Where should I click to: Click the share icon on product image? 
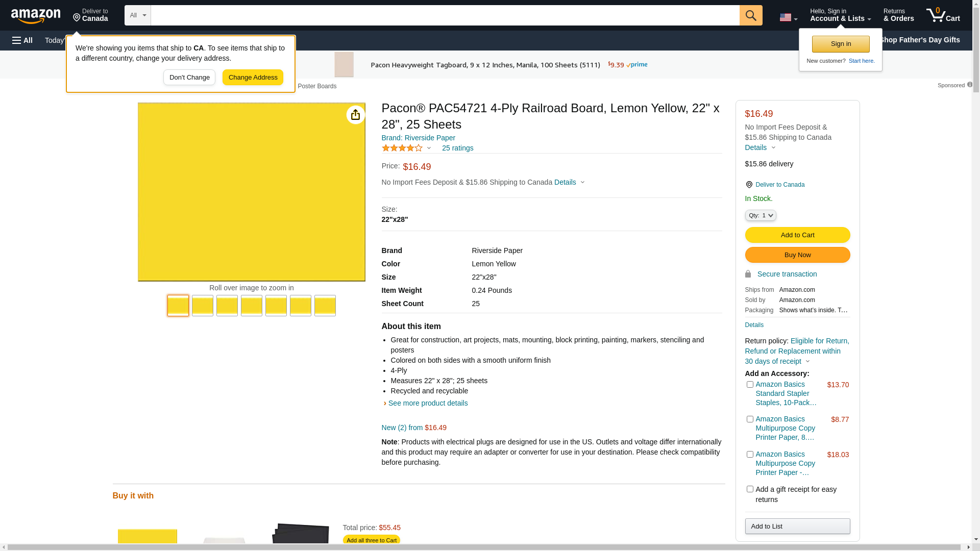click(355, 115)
